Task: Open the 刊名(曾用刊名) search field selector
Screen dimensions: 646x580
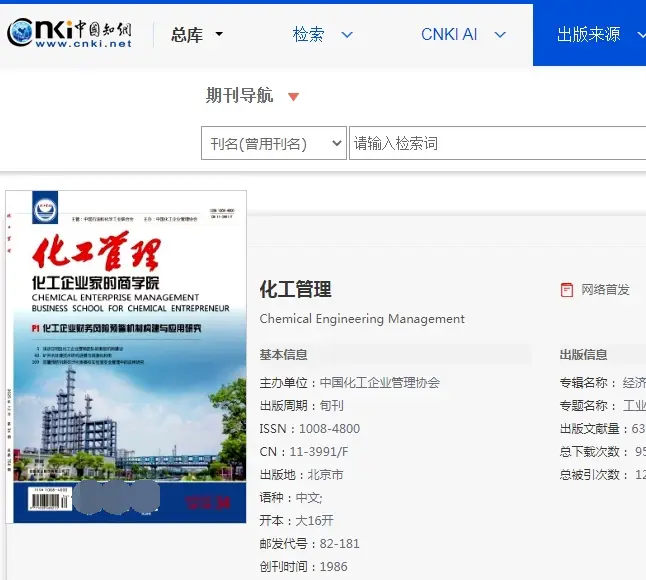Action: tap(274, 143)
